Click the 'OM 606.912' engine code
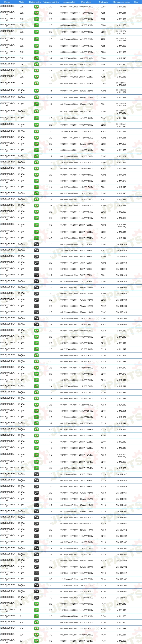 [x=121, y=573]
